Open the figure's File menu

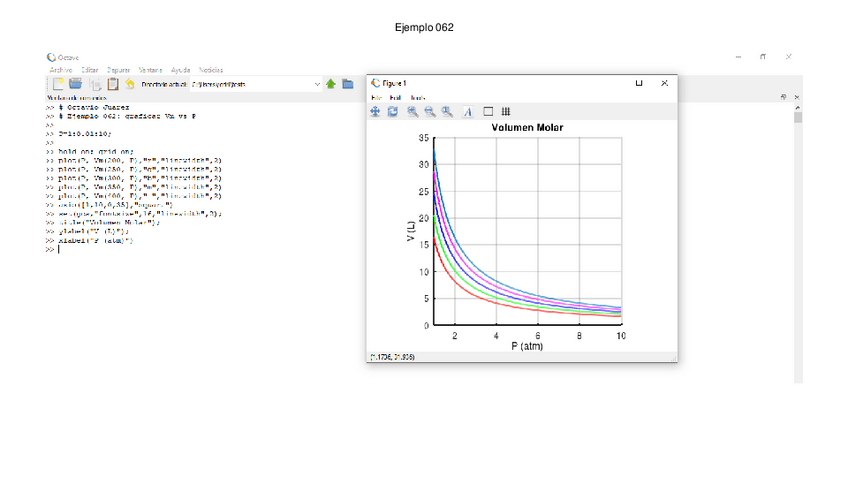[x=376, y=97]
